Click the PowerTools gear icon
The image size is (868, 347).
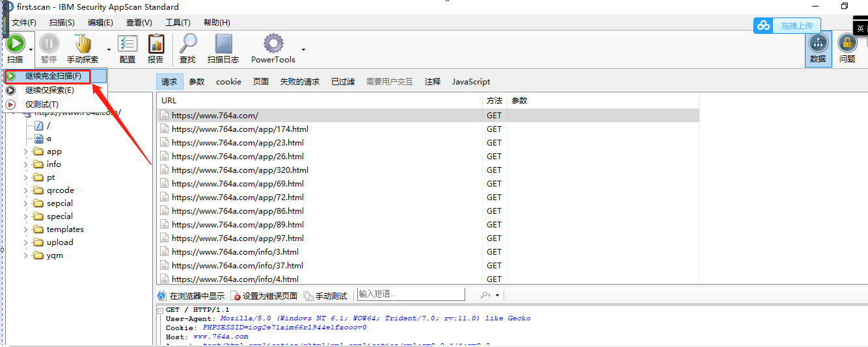click(x=273, y=44)
